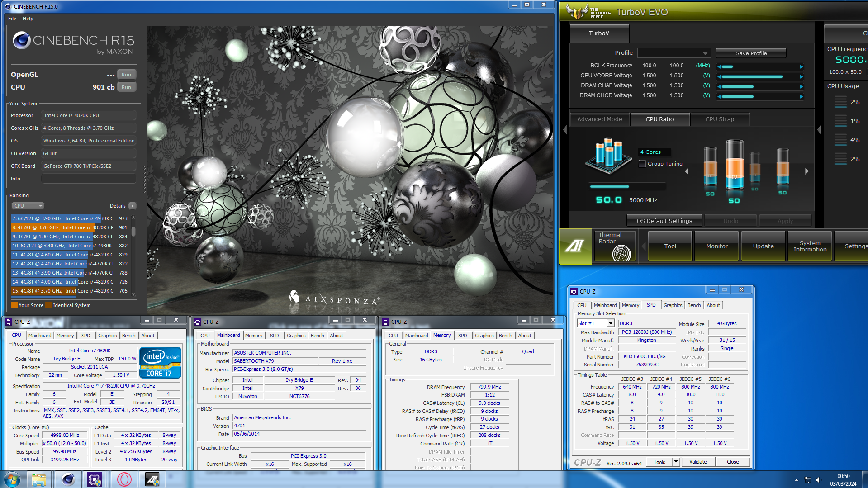The image size is (868, 488).
Task: Open System Information in AI Suite
Action: coord(810,246)
